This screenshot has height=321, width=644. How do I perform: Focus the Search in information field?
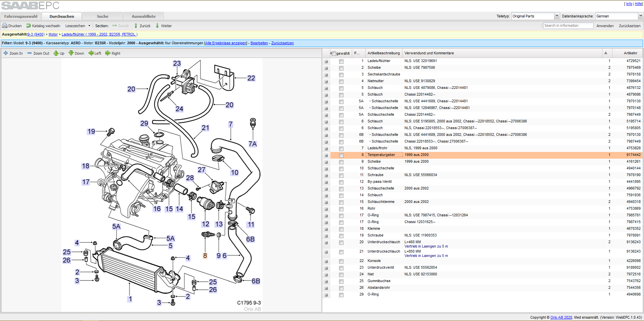[568, 25]
